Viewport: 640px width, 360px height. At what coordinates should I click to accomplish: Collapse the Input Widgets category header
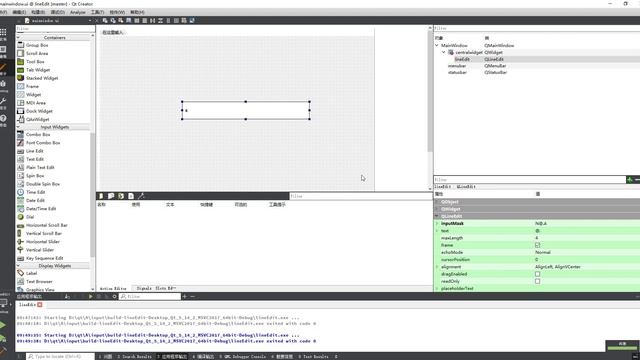pos(54,127)
